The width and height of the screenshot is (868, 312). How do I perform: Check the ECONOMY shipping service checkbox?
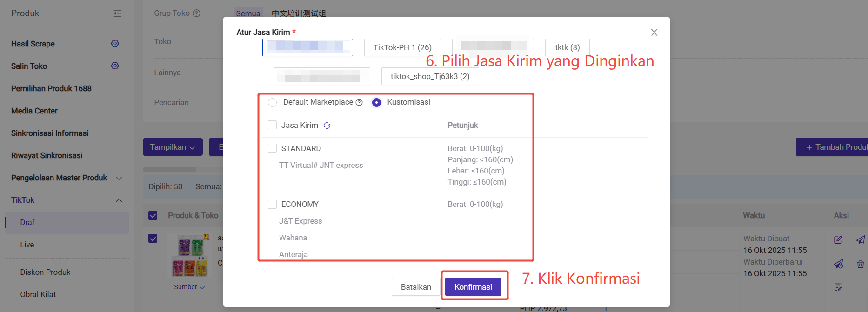(273, 204)
